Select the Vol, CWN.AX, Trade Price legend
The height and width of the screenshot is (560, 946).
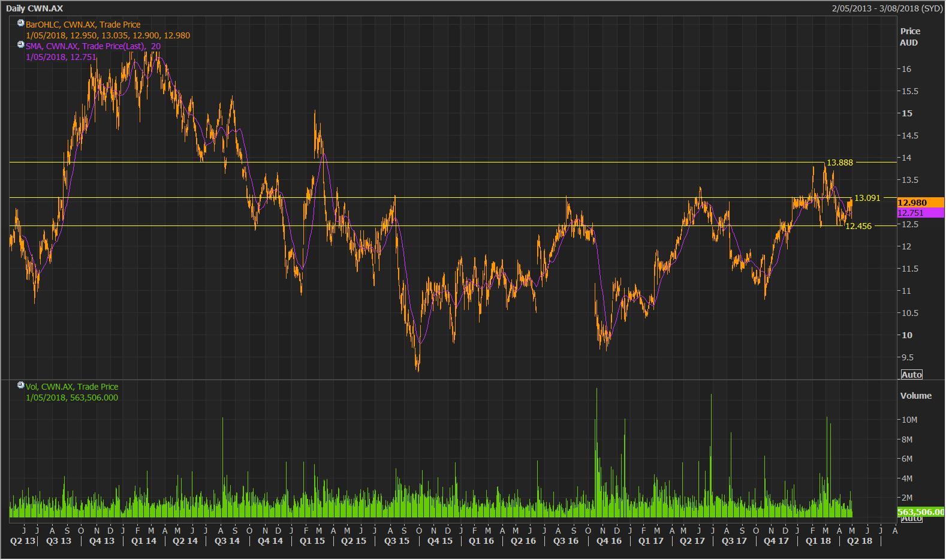[x=72, y=387]
